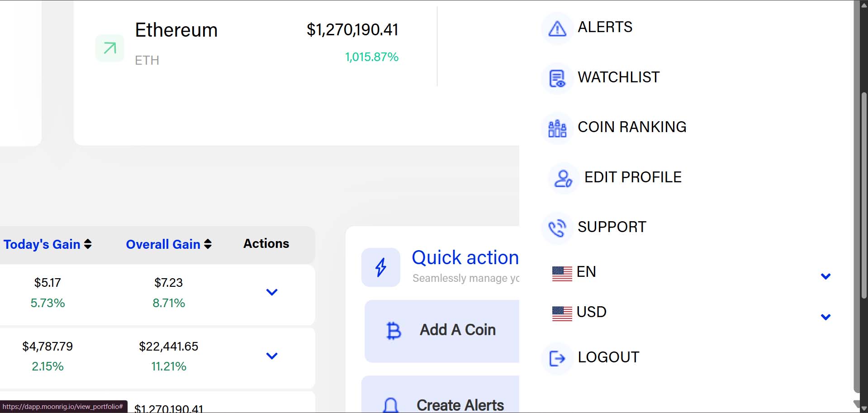The width and height of the screenshot is (868, 413).
Task: Sort by Overall Gain arrows
Action: [x=208, y=244]
